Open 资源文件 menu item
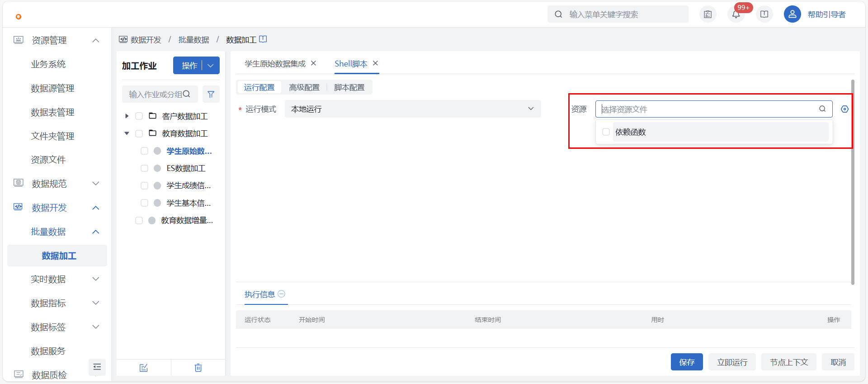 point(48,160)
